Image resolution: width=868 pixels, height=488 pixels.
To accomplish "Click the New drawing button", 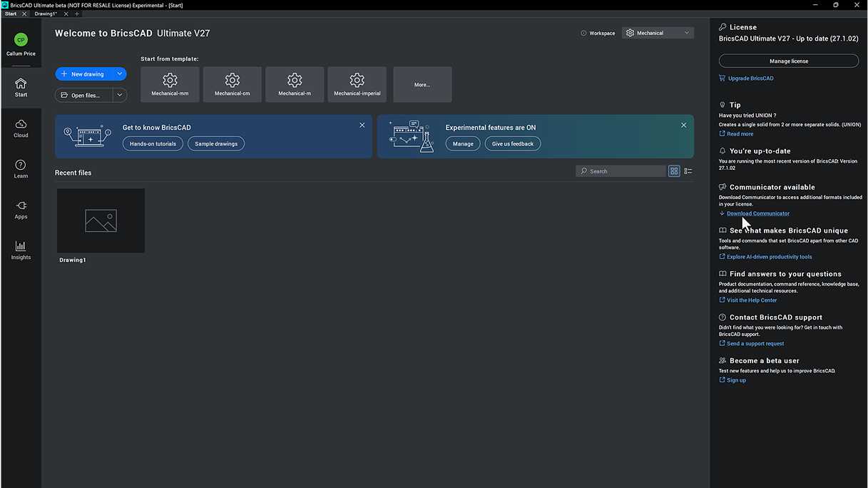I will coord(84,74).
